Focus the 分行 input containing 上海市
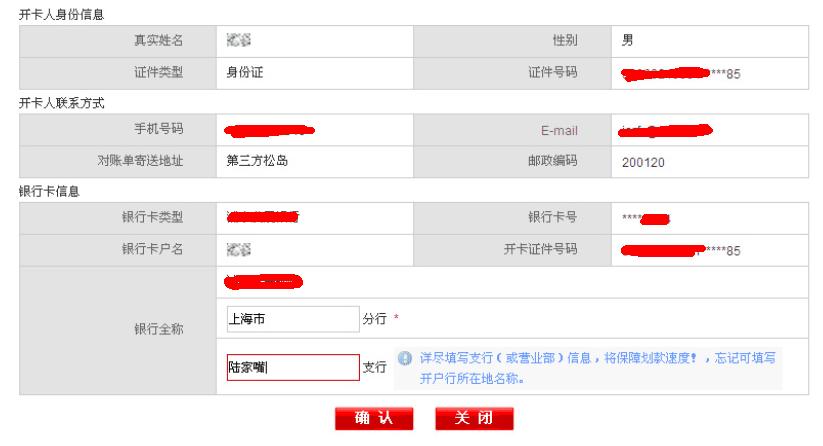823x446 pixels. (x=289, y=319)
